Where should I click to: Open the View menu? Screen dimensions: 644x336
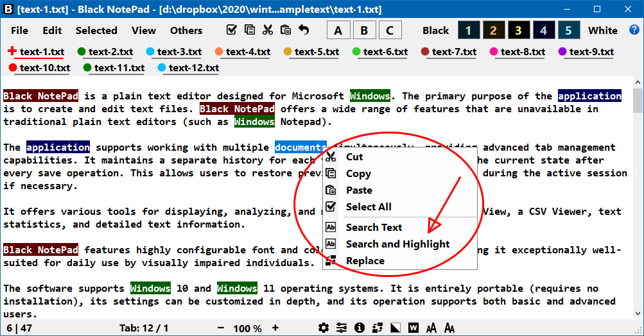click(143, 30)
